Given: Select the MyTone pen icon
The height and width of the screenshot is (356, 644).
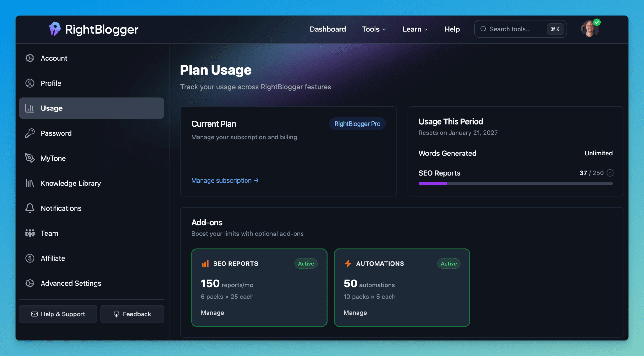Looking at the screenshot, I should click(x=30, y=158).
